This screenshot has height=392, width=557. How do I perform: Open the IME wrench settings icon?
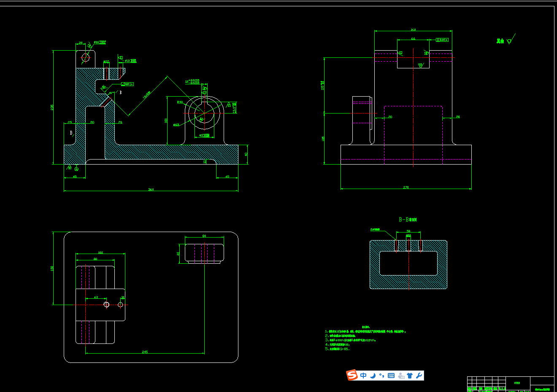tap(419, 376)
